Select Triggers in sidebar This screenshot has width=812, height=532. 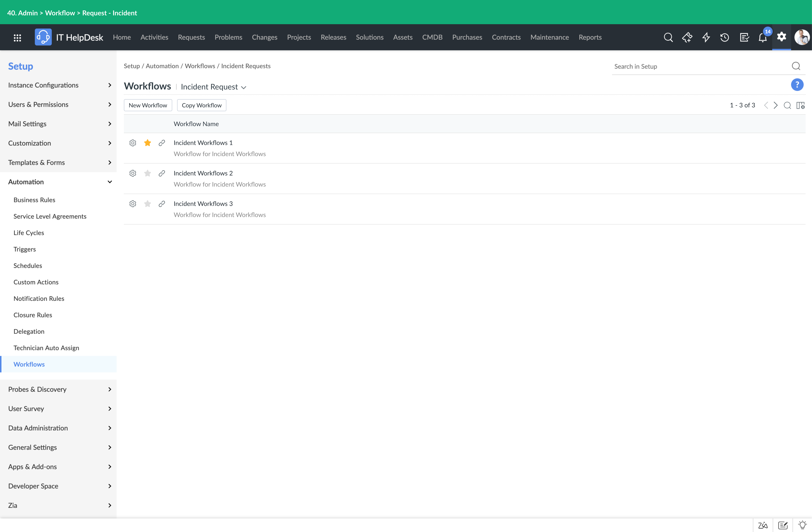click(25, 249)
